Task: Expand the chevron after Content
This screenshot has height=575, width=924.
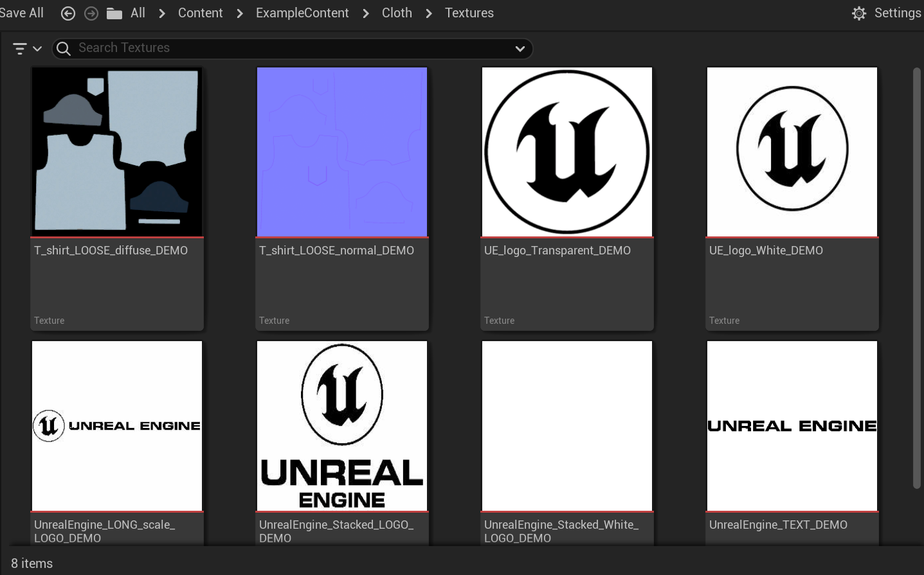Action: tap(240, 13)
